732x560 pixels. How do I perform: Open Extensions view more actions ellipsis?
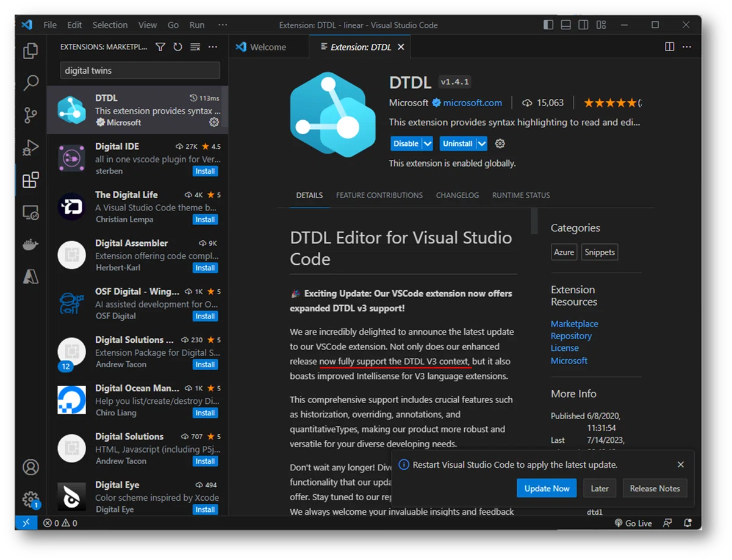coord(212,47)
